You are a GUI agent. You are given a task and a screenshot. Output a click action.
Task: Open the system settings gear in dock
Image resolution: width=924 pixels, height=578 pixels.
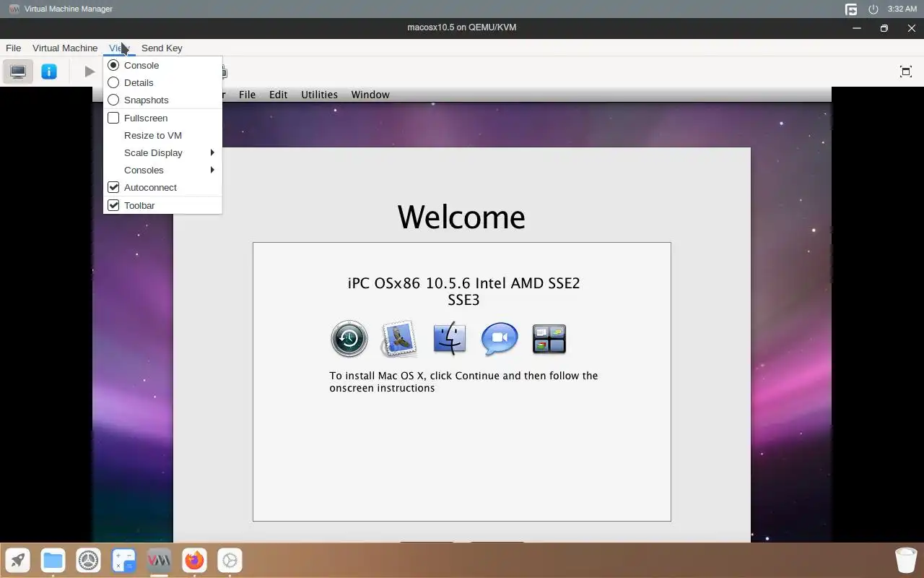coord(88,560)
